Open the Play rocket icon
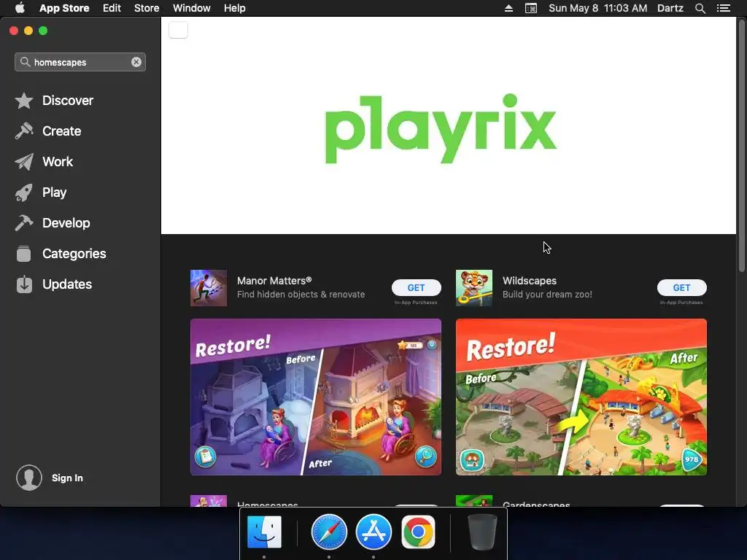 (x=24, y=192)
